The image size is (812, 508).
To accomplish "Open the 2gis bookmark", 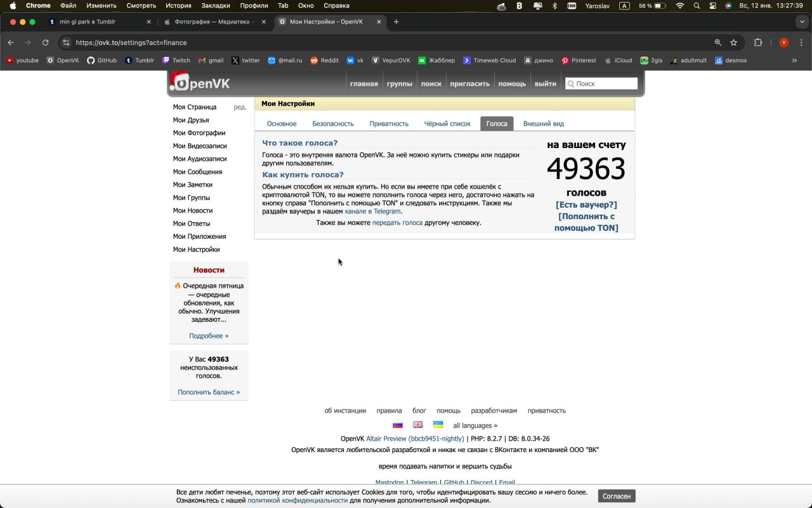I will point(652,60).
